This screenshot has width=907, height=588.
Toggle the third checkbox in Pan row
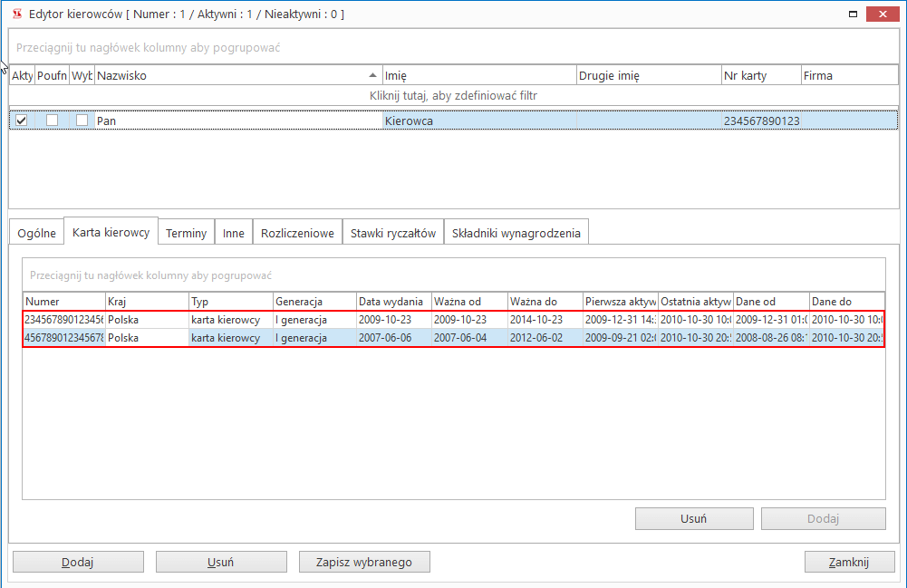(x=82, y=120)
